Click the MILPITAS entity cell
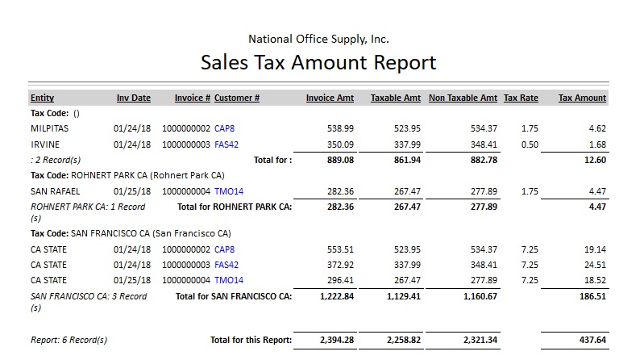Viewport: 644px width, 364px height. click(x=48, y=128)
